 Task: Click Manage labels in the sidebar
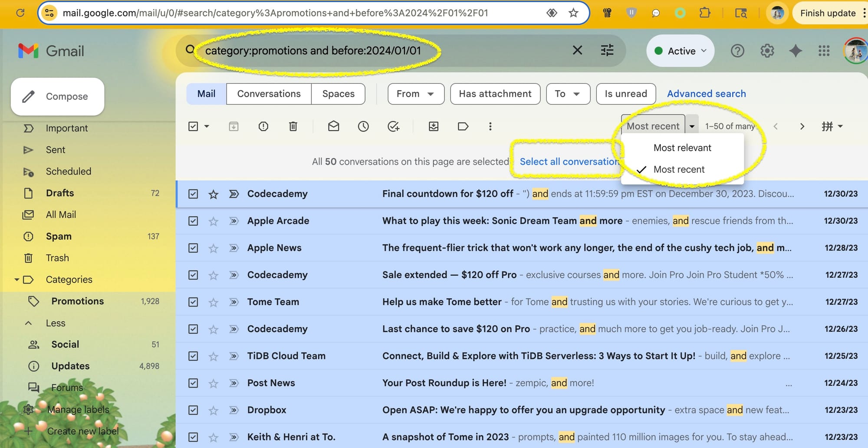tap(78, 409)
